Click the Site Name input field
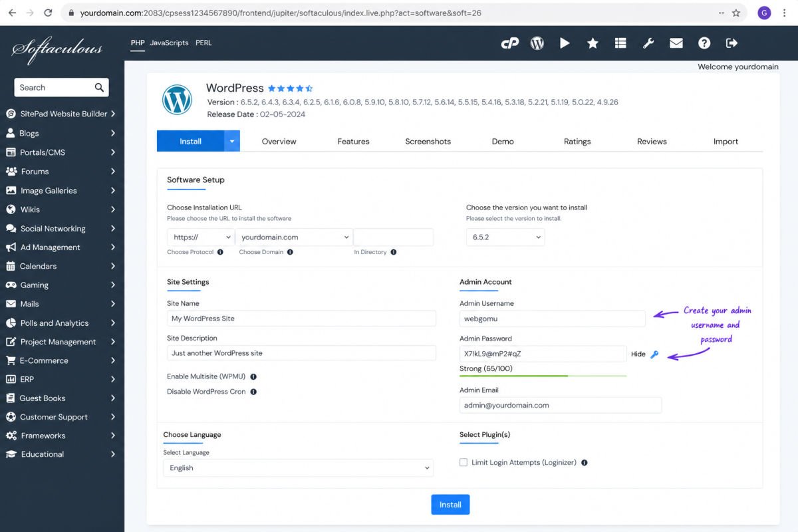 (301, 319)
